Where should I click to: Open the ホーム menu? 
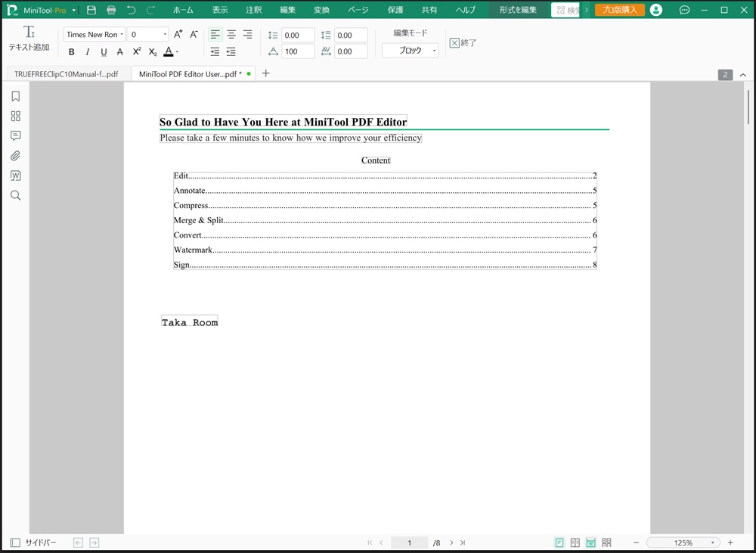click(183, 10)
